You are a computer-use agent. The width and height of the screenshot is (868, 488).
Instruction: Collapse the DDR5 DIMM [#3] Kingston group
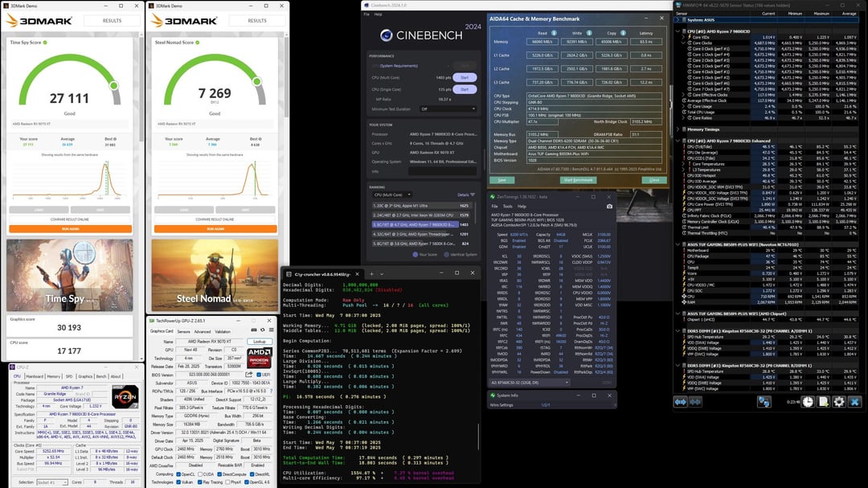click(678, 366)
